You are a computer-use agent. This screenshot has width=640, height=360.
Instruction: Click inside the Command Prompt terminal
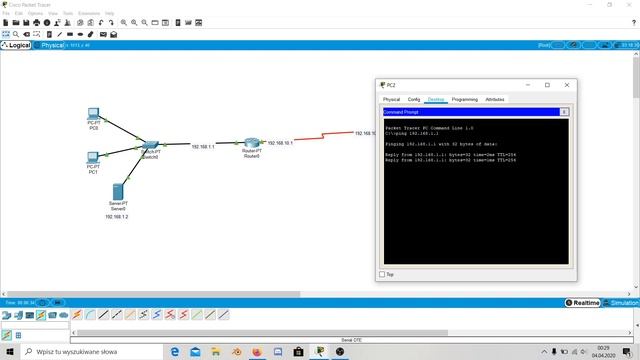point(476,191)
